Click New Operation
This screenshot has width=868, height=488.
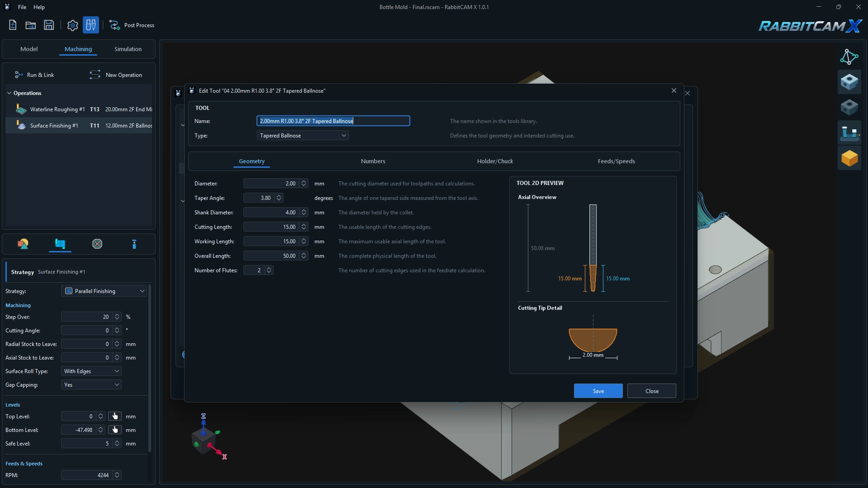pos(116,75)
